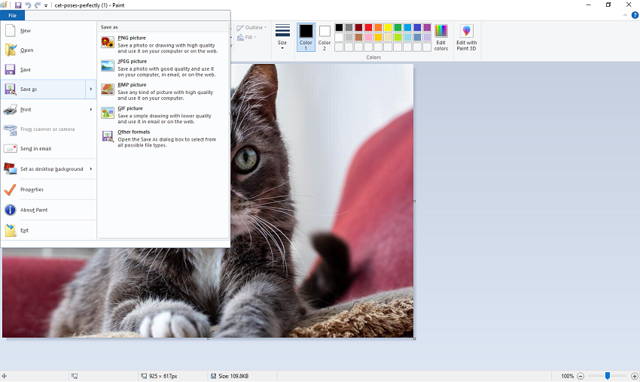Click the About Paint info icon
This screenshot has height=382, width=640.
10,210
